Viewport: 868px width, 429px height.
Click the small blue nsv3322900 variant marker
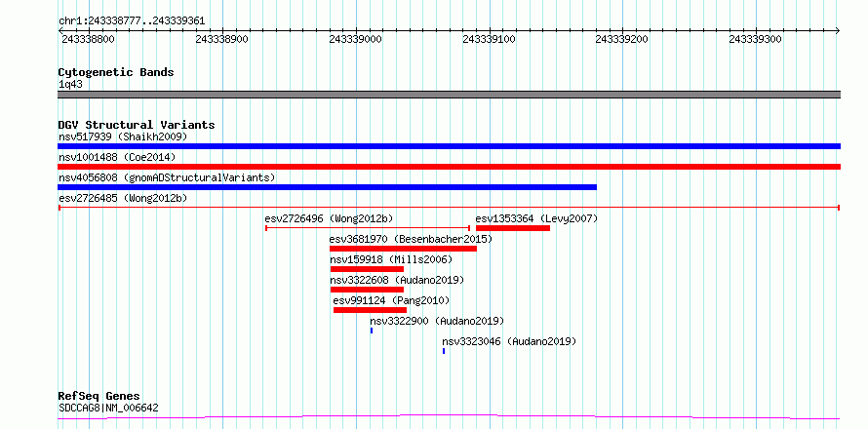point(372,331)
